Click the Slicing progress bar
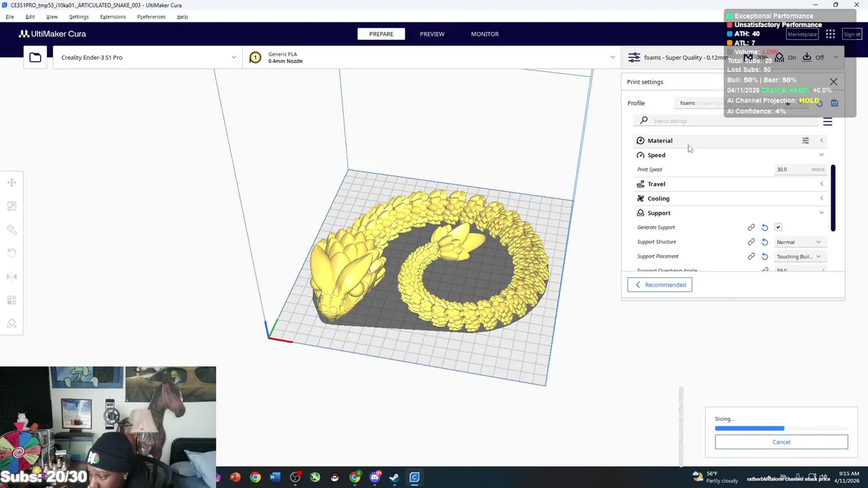The image size is (868, 488). click(781, 428)
